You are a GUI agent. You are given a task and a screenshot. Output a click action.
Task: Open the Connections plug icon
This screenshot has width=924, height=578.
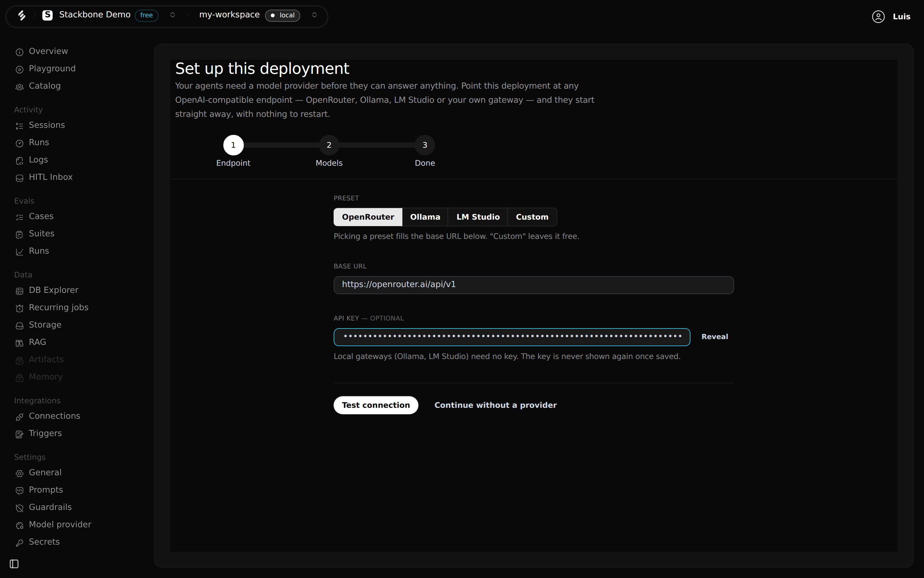[20, 417]
